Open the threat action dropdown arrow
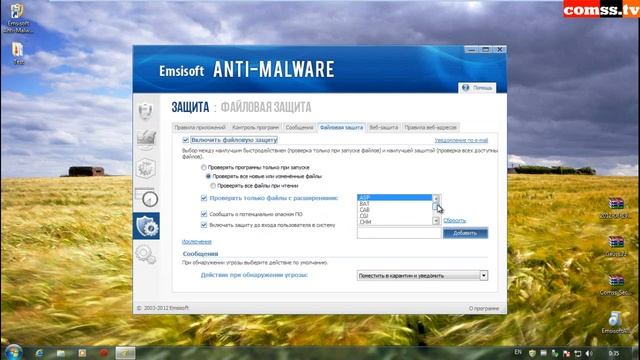The image size is (640, 360). point(484,276)
